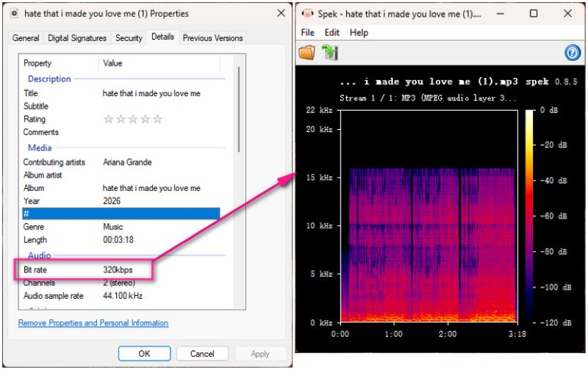The width and height of the screenshot is (588, 370).
Task: Click the Title value 'hate that i made you love me'
Action: point(151,93)
